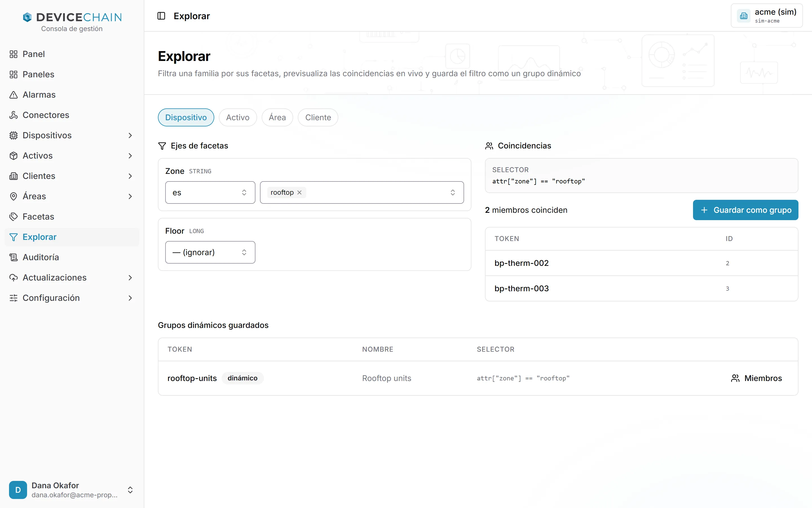Viewport: 812px width, 508px height.
Task: Expand the Configuración submenu chevron
Action: (x=130, y=298)
